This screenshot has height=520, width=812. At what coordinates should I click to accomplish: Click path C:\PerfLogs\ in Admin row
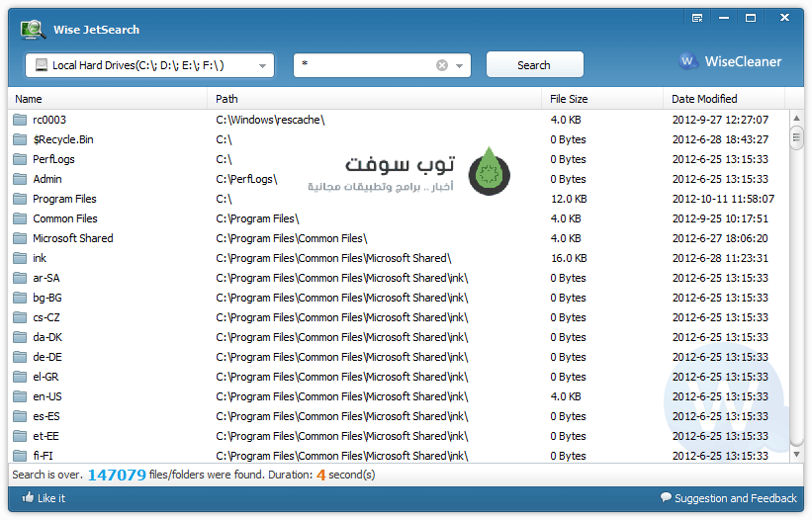[x=246, y=179]
